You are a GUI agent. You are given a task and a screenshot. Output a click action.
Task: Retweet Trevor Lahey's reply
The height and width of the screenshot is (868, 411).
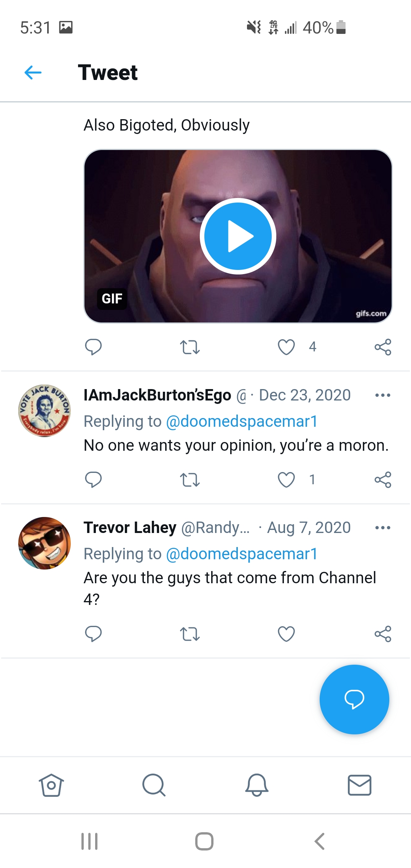pos(190,634)
